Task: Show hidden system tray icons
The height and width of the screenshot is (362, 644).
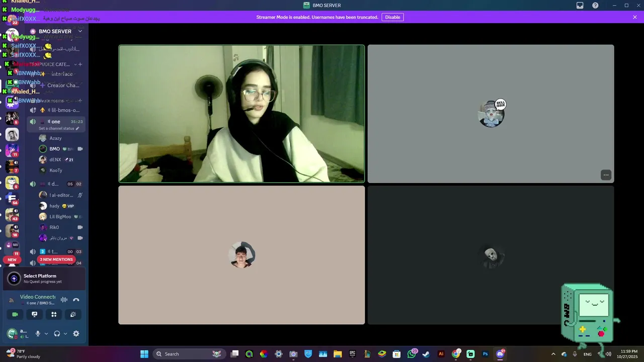Action: [x=553, y=354]
